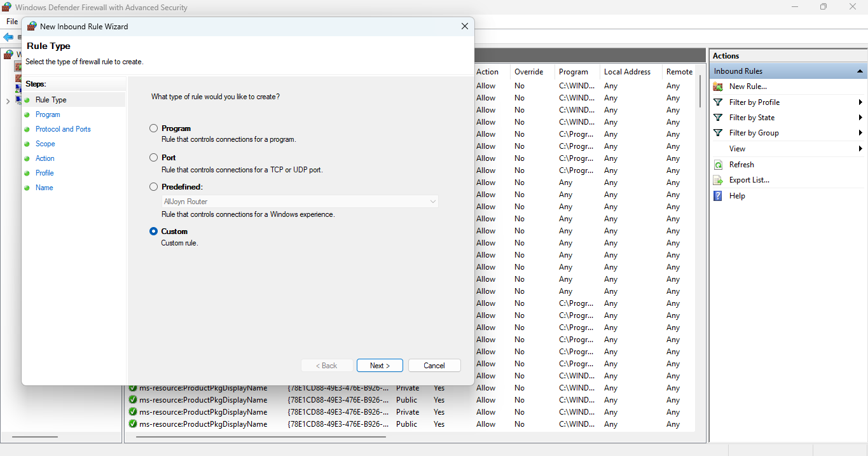Click the Filter by Profile funnel icon
The height and width of the screenshot is (456, 868).
click(718, 102)
